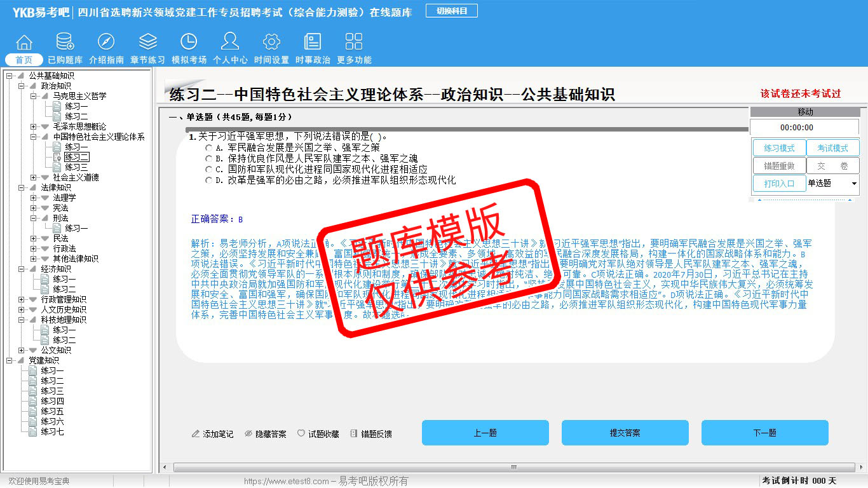Open 更多功能 grid icon
The image size is (868, 488).
[354, 42]
